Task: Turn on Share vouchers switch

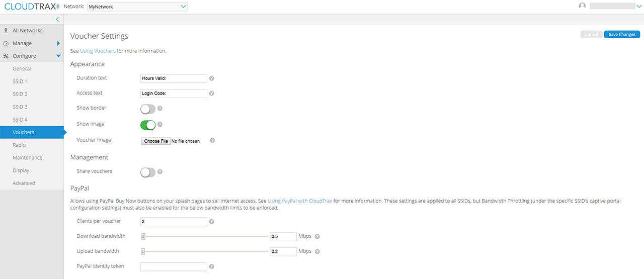Action: pos(148,172)
